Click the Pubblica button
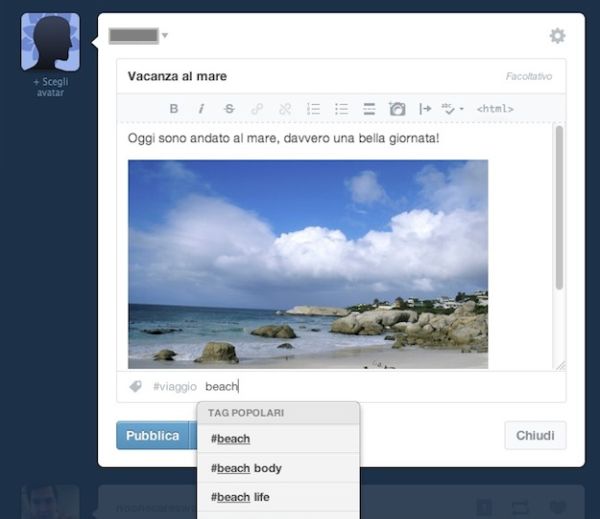The image size is (600, 519). tap(152, 436)
